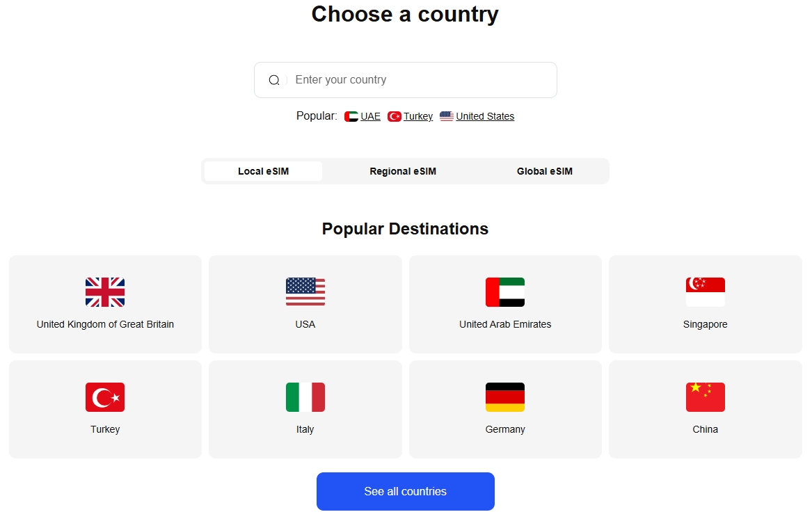Choose the Singapore flag icon
This screenshot has width=812, height=528.
coord(706,292)
